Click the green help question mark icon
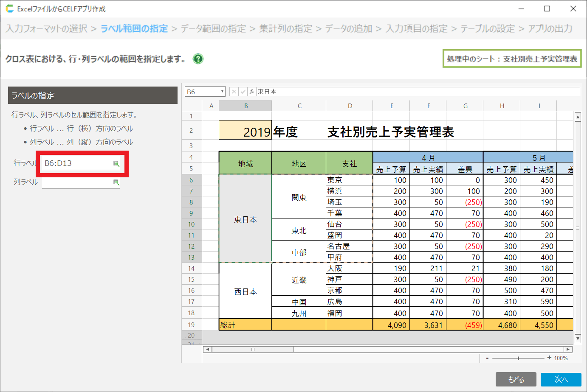Image resolution: width=587 pixels, height=392 pixels. coord(198,59)
